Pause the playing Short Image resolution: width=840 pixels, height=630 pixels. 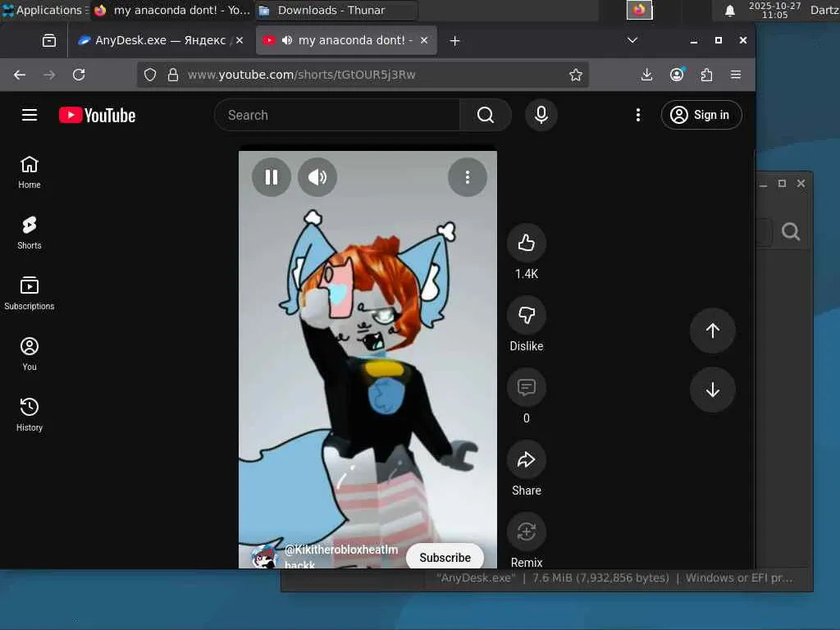pos(272,177)
